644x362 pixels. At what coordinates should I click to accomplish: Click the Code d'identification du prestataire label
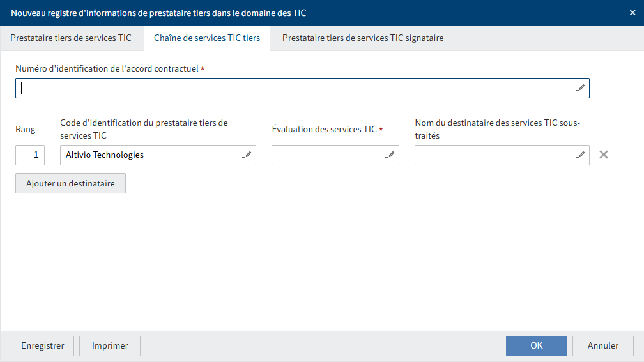pos(144,129)
